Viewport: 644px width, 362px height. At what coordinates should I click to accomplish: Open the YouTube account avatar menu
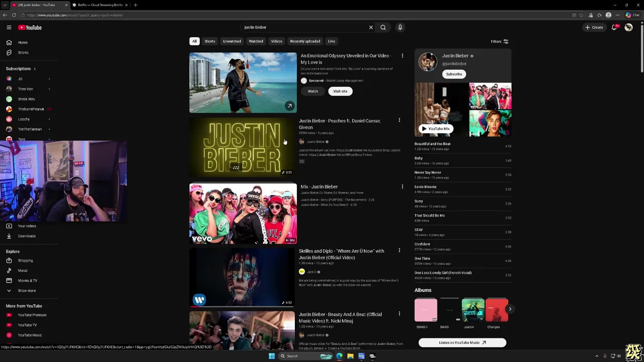tap(628, 27)
